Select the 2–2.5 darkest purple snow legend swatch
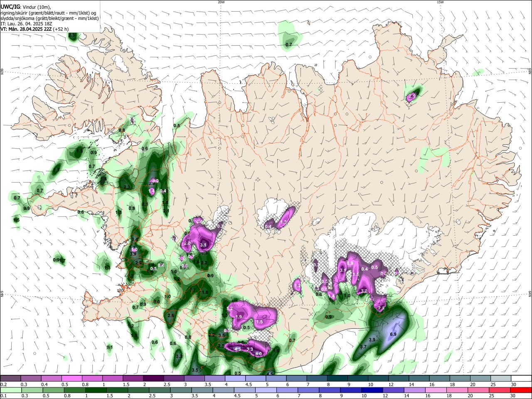The height and width of the screenshot is (399, 532). tap(153, 378)
